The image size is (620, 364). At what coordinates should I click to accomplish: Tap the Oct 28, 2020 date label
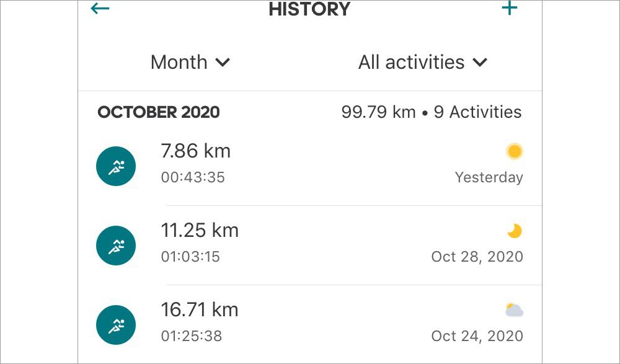477,257
